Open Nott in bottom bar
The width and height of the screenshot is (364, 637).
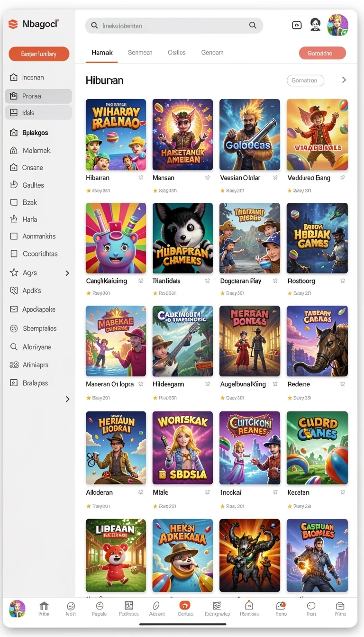coord(71,609)
